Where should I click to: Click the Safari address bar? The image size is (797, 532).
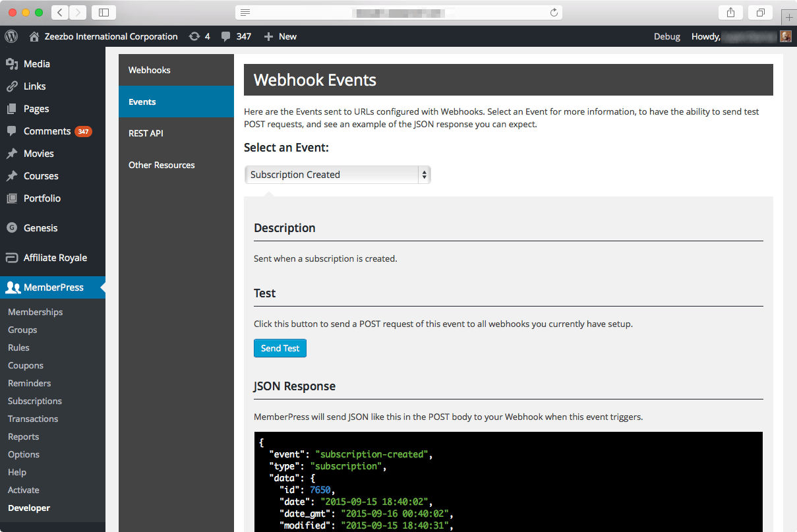[399, 12]
